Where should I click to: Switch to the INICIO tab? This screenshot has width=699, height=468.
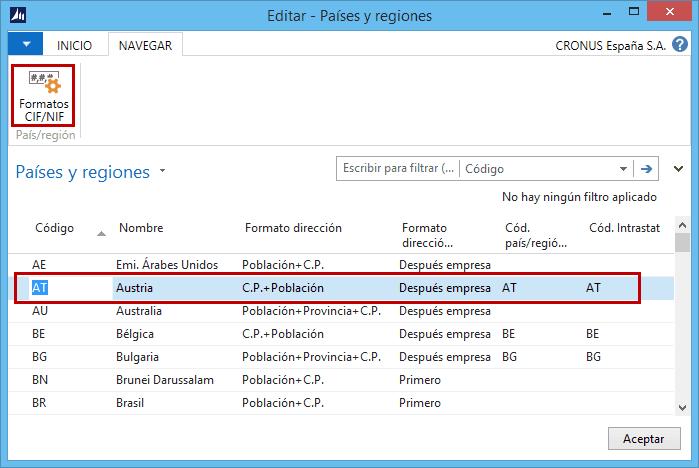point(74,45)
